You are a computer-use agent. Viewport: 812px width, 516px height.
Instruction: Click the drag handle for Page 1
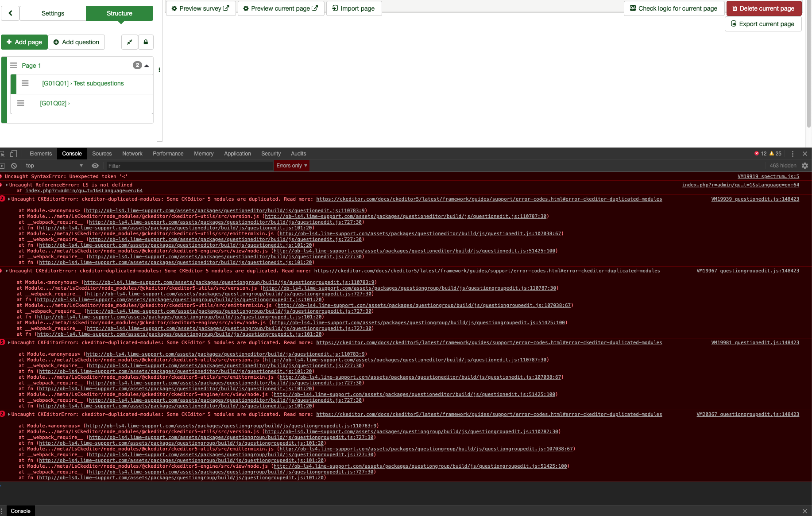[14, 66]
